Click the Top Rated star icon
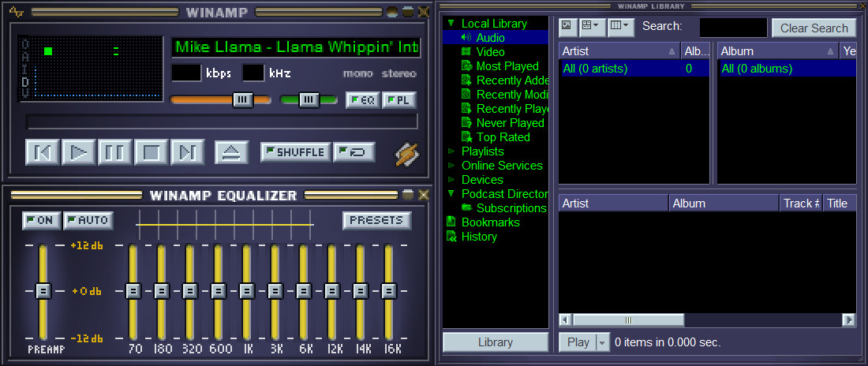 [466, 137]
